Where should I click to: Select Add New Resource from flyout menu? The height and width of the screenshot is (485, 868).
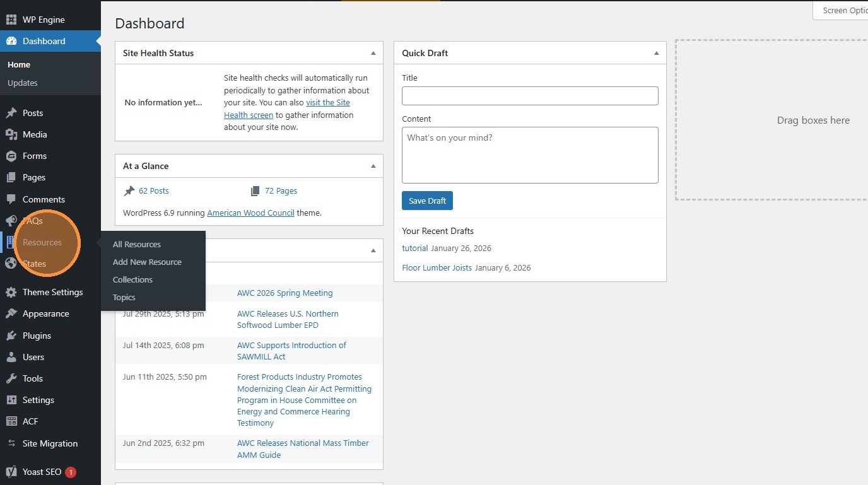point(147,262)
